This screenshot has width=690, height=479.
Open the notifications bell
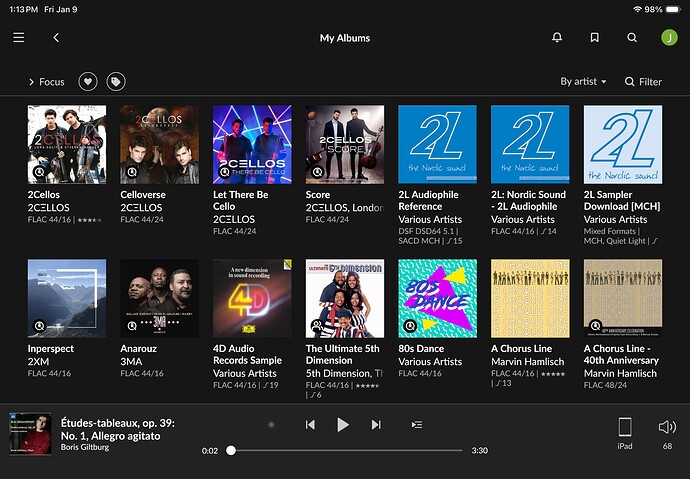pyautogui.click(x=557, y=38)
